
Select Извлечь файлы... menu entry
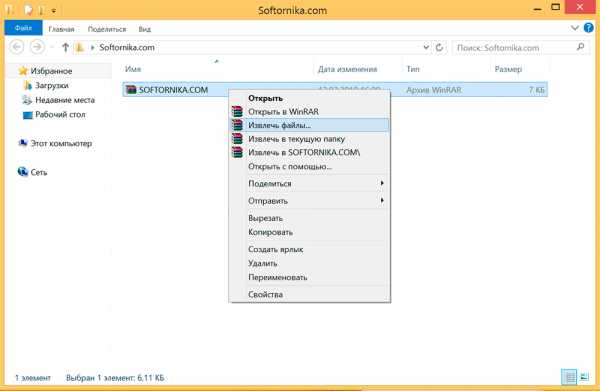click(309, 125)
